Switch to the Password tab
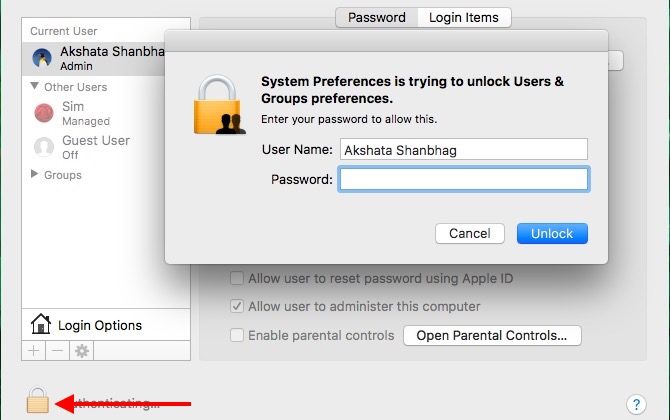 click(376, 17)
